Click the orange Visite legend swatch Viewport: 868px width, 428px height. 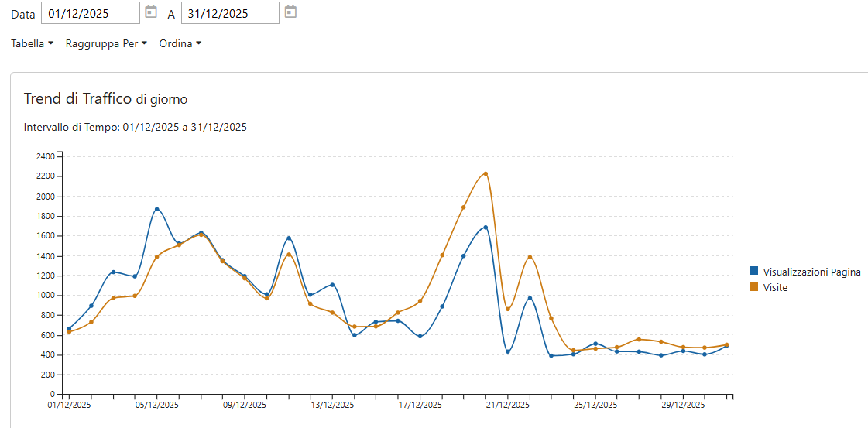coord(754,287)
